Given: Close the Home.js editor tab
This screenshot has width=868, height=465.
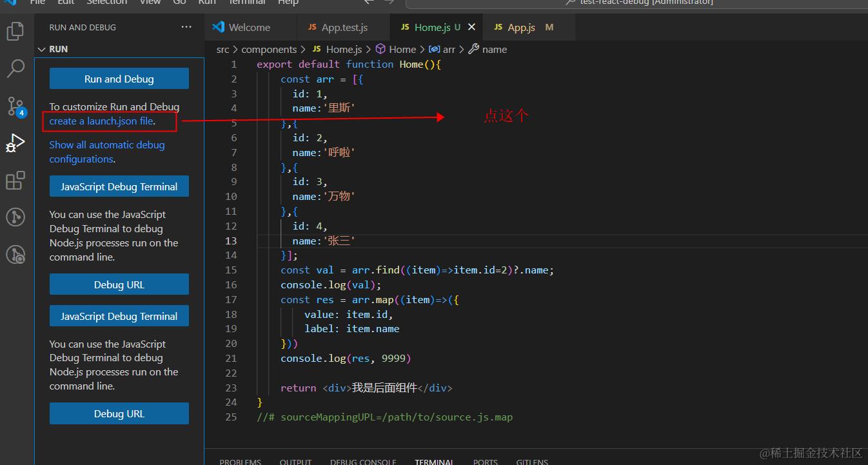Looking at the screenshot, I should 471,27.
